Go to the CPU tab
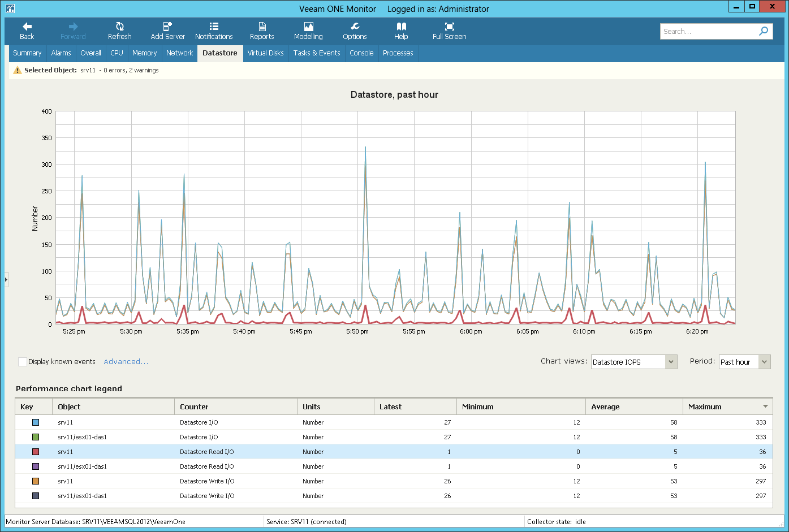The width and height of the screenshot is (789, 532). click(x=117, y=53)
